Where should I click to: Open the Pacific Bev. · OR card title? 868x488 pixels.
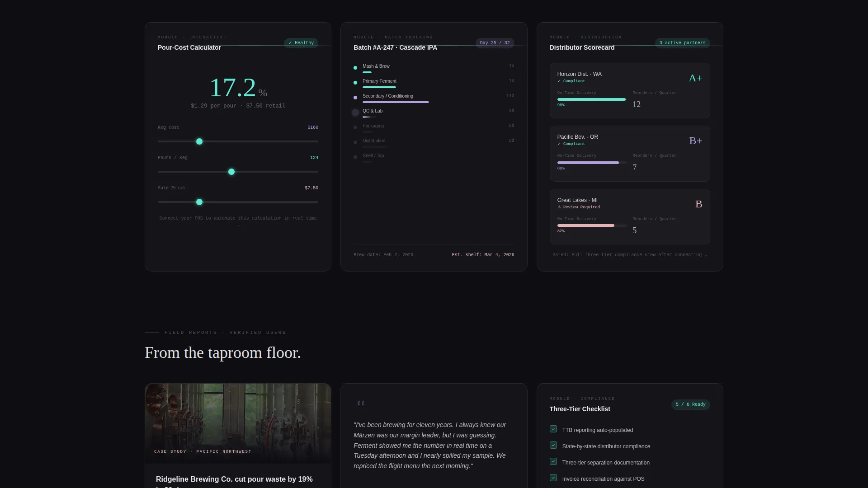pos(577,137)
